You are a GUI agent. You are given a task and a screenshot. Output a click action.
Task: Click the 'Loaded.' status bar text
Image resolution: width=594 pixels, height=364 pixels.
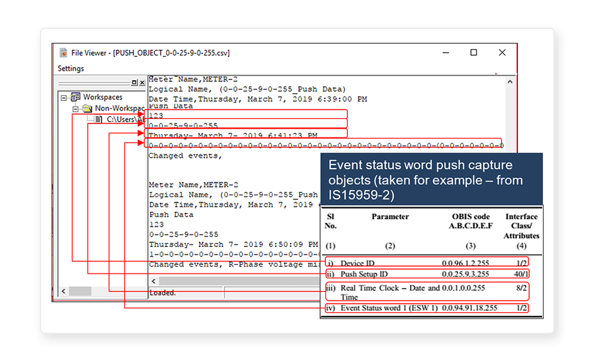tap(162, 293)
